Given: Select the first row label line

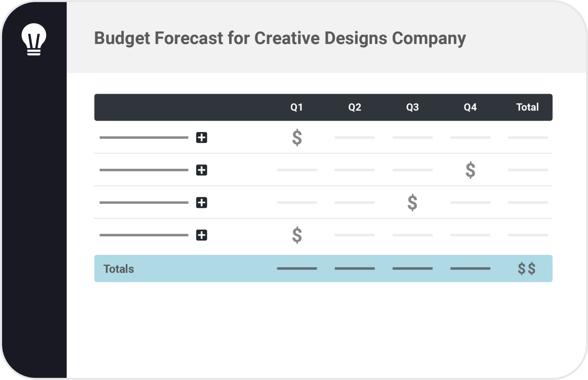Looking at the screenshot, I should (x=144, y=138).
